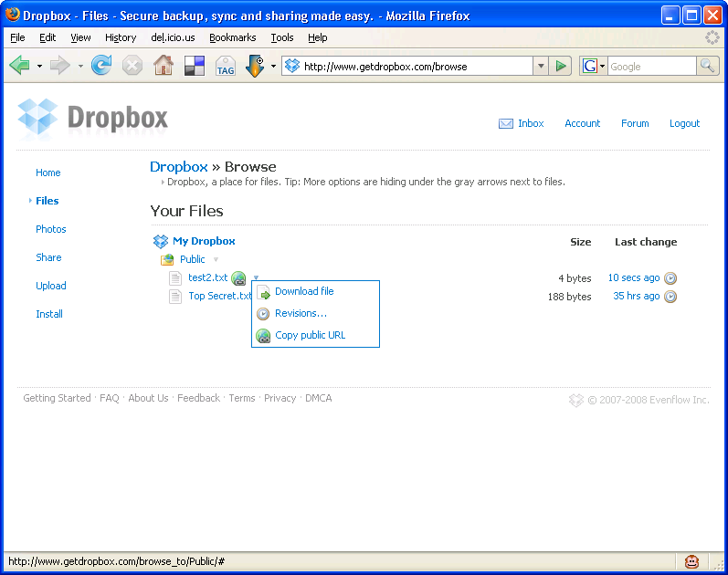This screenshot has width=728, height=575.
Task: Expand the gray arrow next to Public folder
Action: [216, 259]
